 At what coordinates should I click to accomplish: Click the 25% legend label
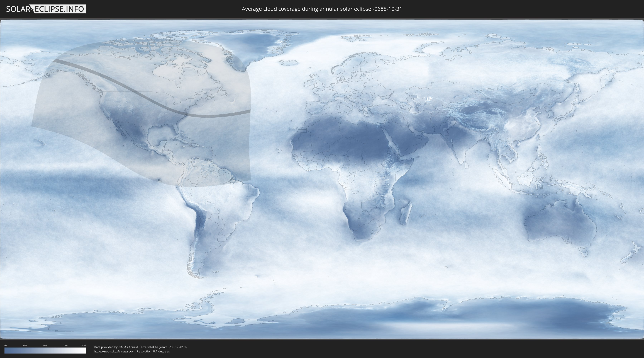point(25,345)
